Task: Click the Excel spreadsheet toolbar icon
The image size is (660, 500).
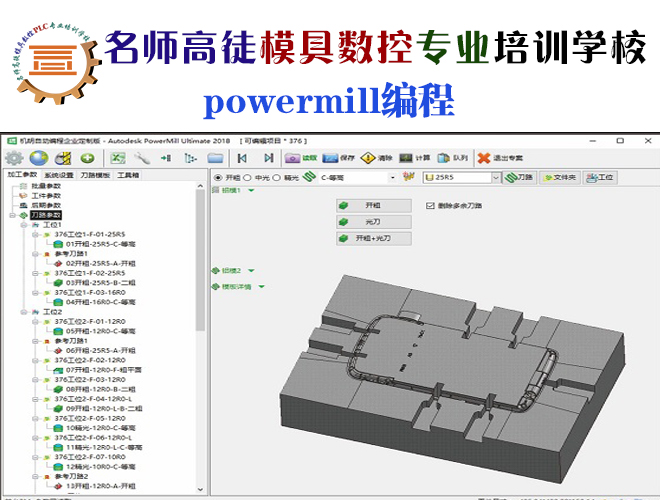Action: click(118, 158)
